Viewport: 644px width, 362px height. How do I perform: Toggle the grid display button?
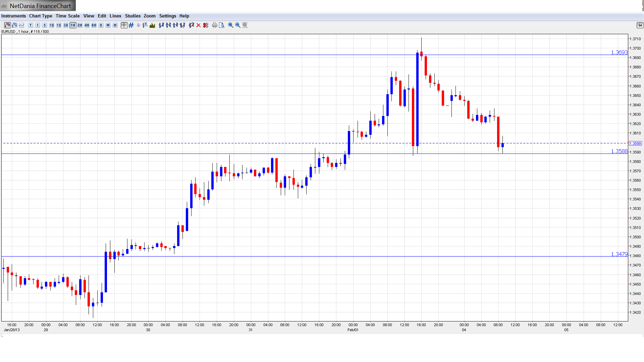(131, 25)
